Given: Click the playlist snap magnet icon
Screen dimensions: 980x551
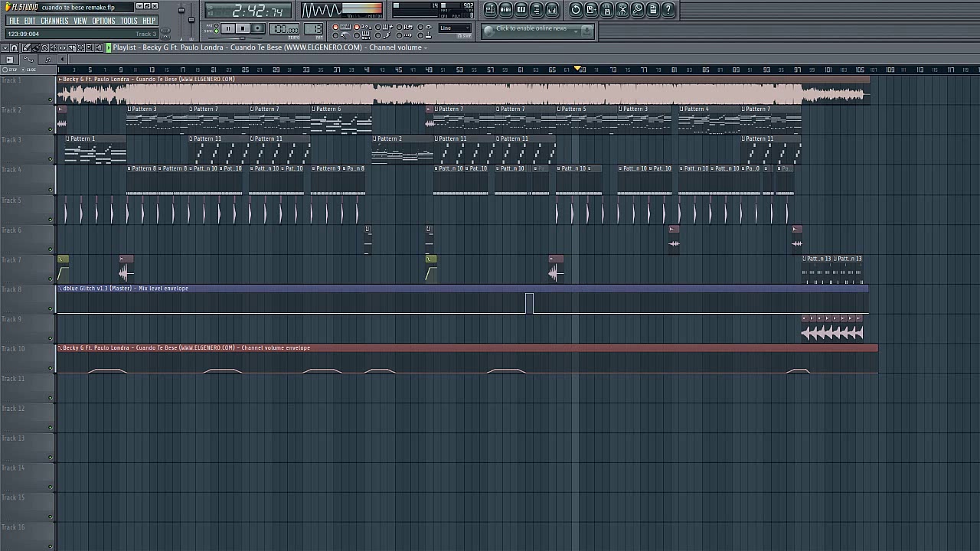Looking at the screenshot, I should pos(14,47).
